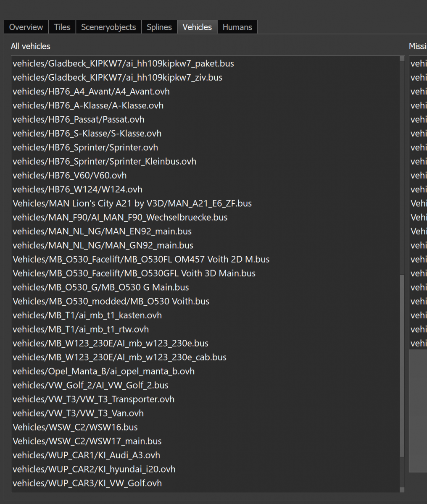Select the ai_hh109kipkw7_paket.bus entry

(x=123, y=64)
